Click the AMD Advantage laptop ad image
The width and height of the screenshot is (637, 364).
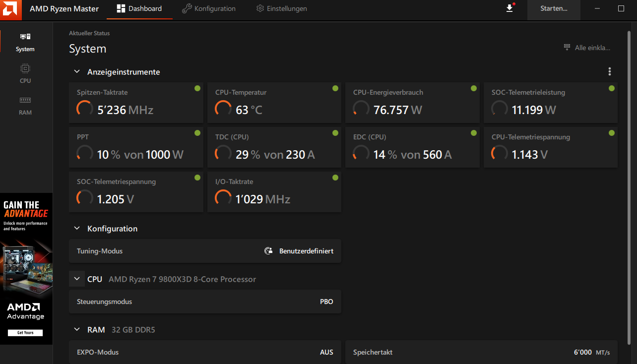(x=26, y=268)
